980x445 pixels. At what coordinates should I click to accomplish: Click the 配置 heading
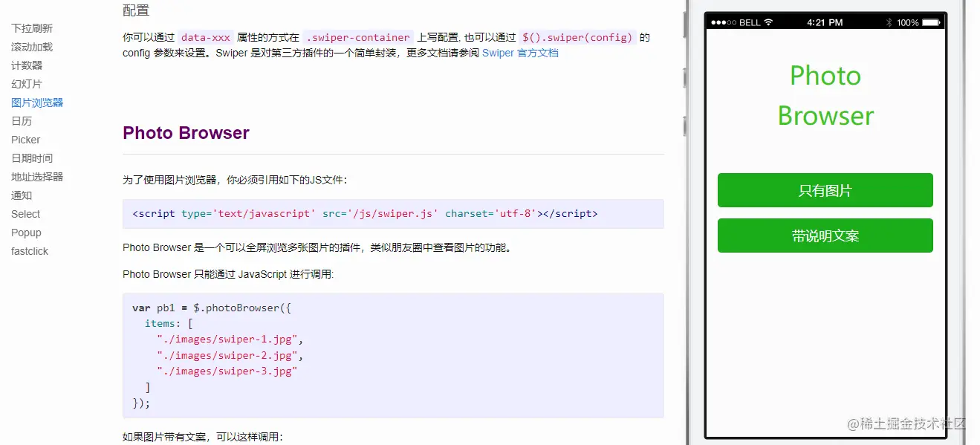click(x=136, y=10)
